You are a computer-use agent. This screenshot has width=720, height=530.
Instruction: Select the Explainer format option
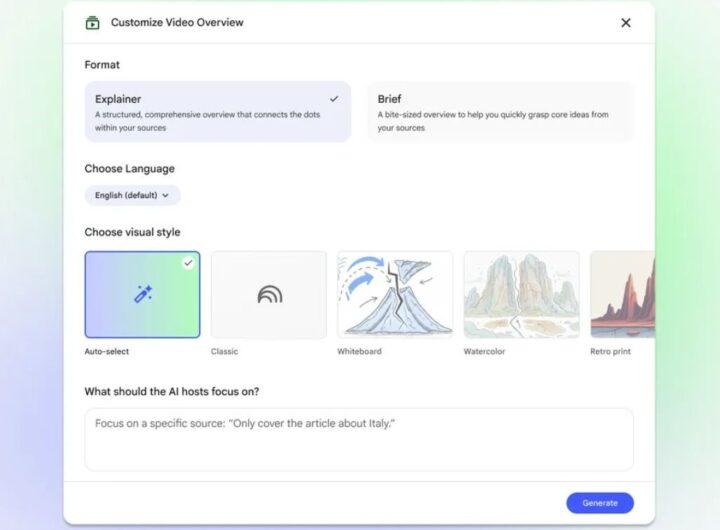(x=217, y=112)
